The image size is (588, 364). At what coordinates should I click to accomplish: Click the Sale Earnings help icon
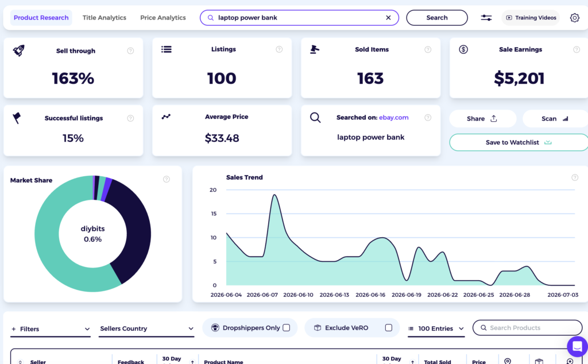coord(577,49)
